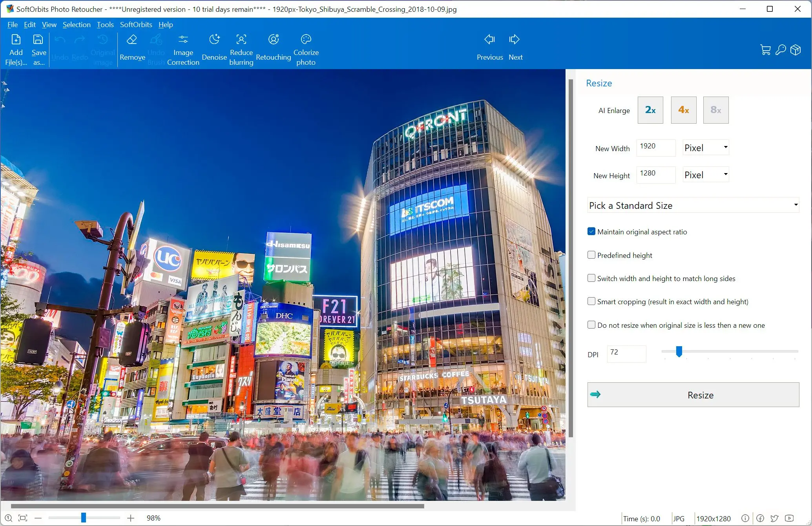Open the File menu
Image resolution: width=812 pixels, height=526 pixels.
(x=11, y=24)
